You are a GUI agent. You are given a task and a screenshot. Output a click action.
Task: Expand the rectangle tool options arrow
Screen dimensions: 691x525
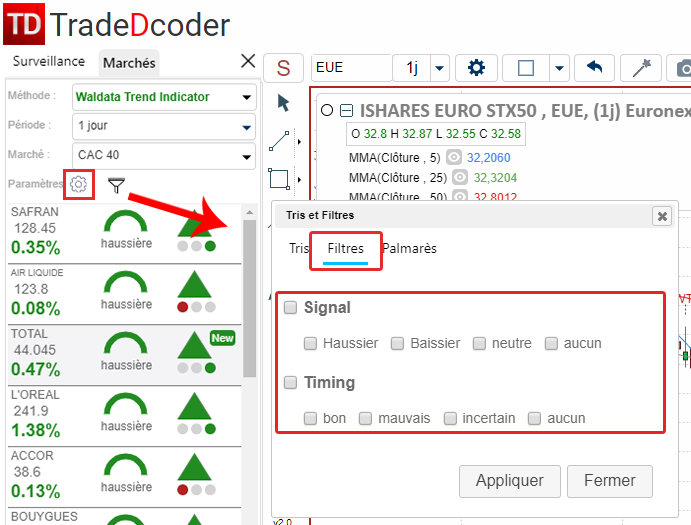click(x=299, y=179)
